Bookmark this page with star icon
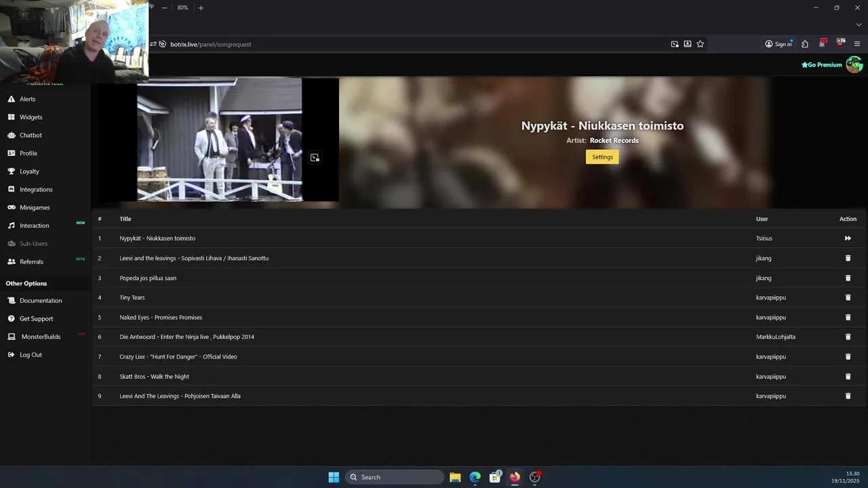The width and height of the screenshot is (868, 488). 701,44
